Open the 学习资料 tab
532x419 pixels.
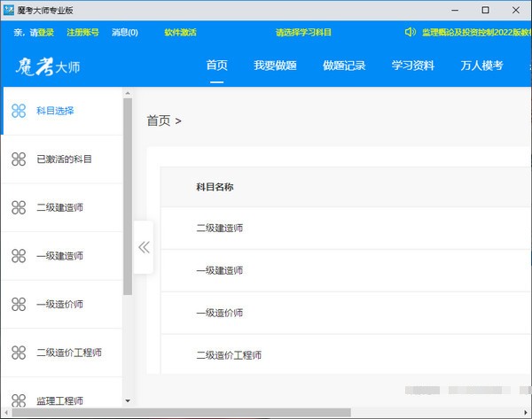[413, 66]
